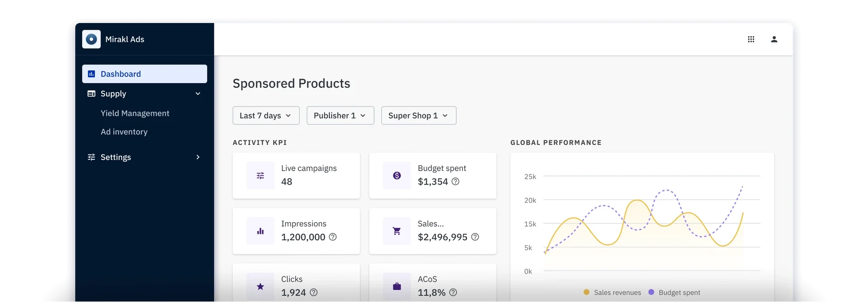868x302 pixels.
Task: Click the Clicks help question icon
Action: coord(313,293)
